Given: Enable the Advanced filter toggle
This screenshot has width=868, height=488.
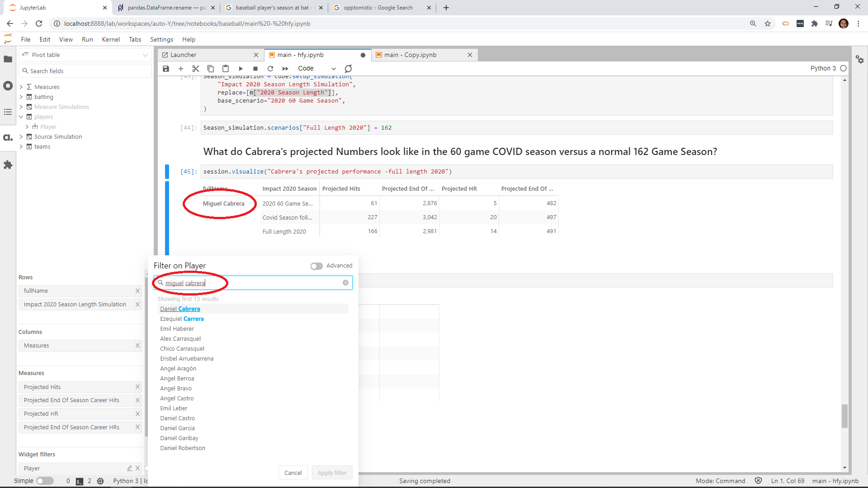Looking at the screenshot, I should 316,266.
